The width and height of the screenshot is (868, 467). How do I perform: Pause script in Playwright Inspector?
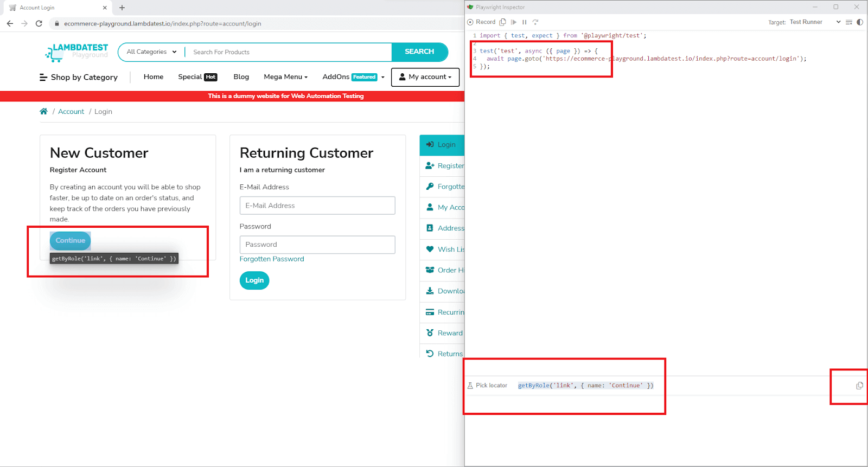524,22
